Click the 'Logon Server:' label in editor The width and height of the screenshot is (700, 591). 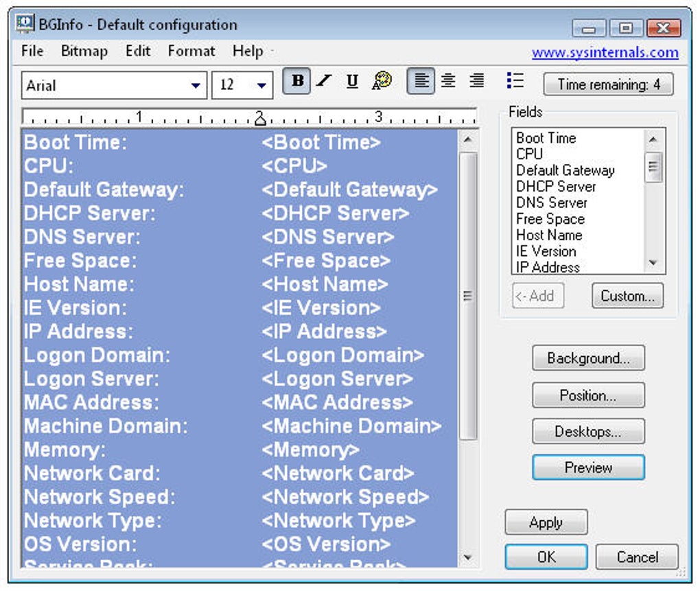91,379
